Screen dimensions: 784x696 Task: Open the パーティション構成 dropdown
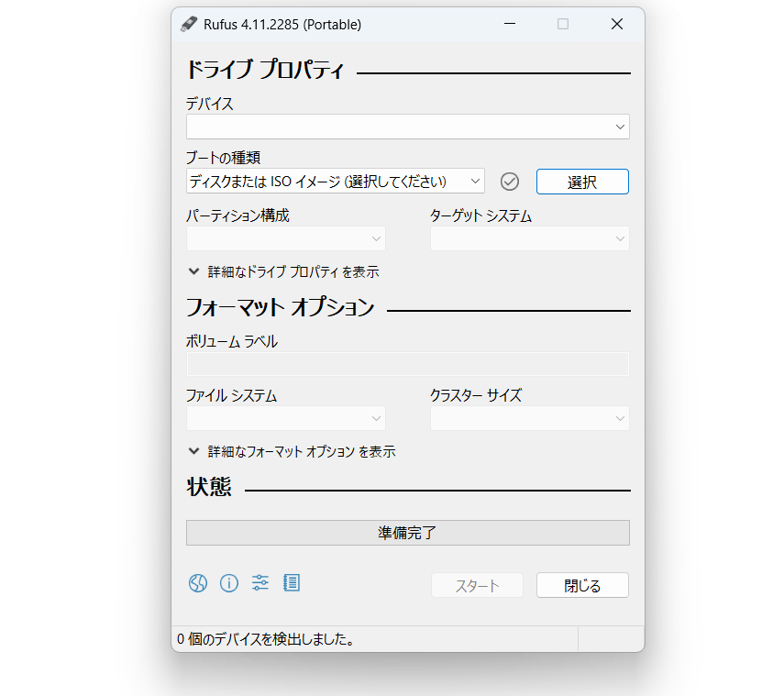(285, 238)
